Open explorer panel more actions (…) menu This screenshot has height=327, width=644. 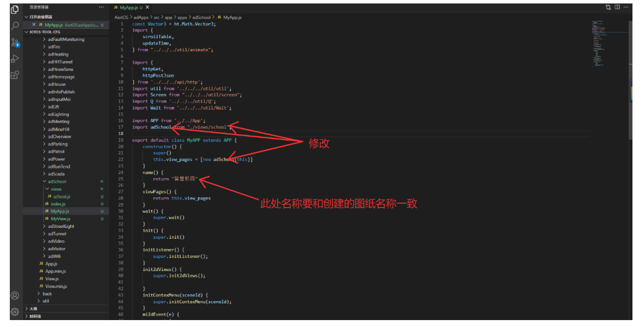(102, 7)
